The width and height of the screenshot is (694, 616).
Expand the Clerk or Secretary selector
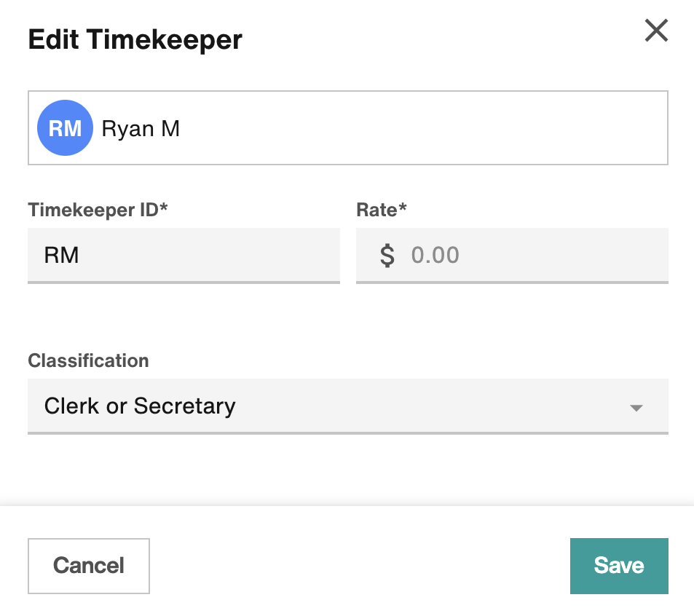(x=347, y=406)
